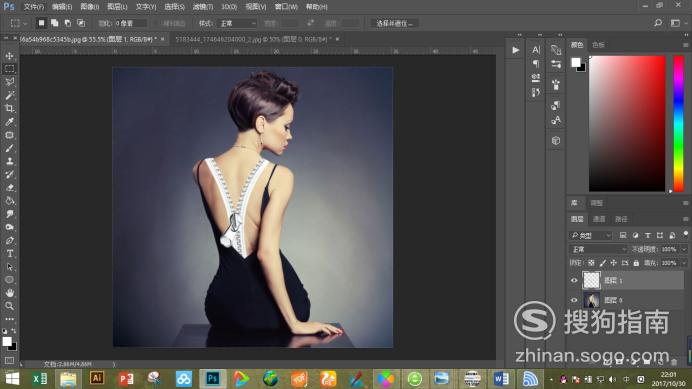Open the layer blend mode dropdown

(598, 249)
